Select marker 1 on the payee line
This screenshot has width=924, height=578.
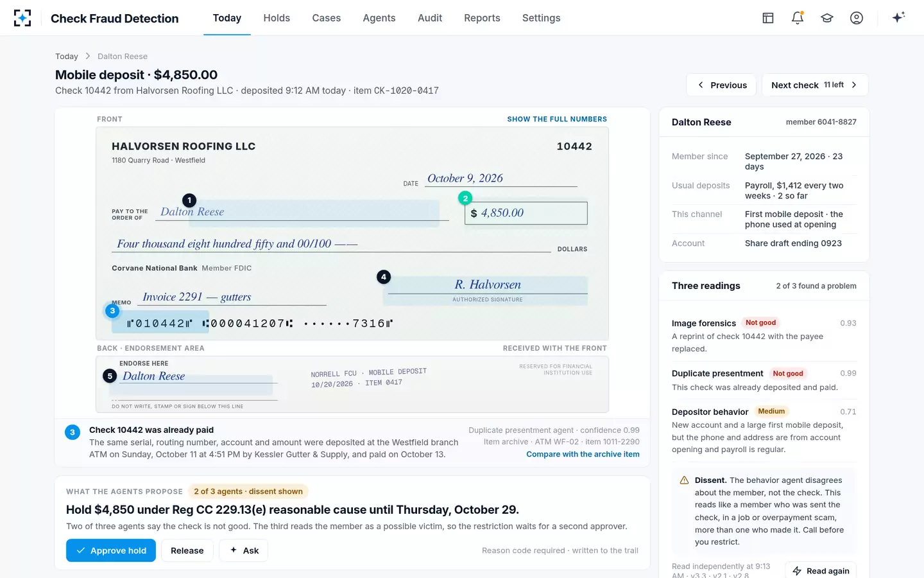[x=189, y=200]
